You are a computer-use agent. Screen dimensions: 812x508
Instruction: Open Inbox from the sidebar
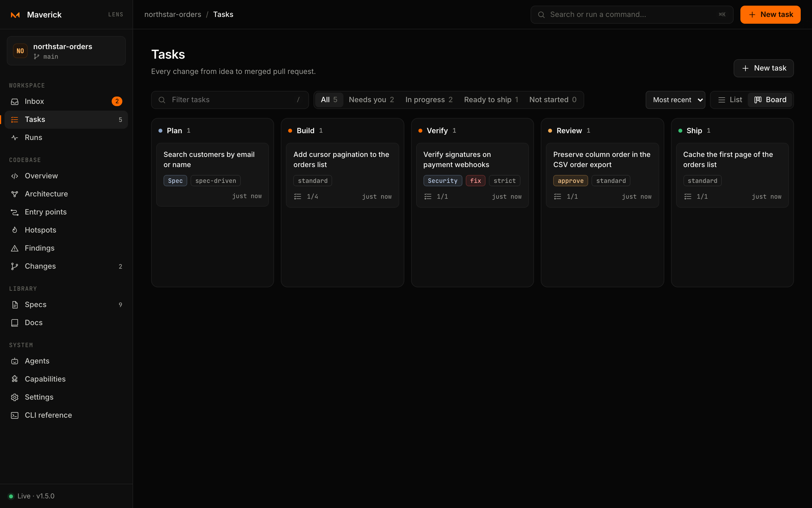(66, 101)
